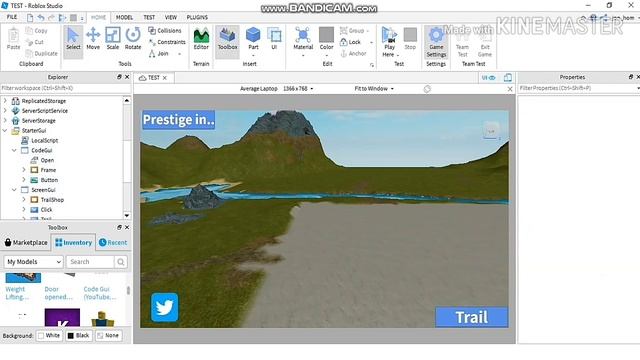Click the Trail button in viewport
Image resolution: width=640 pixels, height=360 pixels.
coord(471,317)
